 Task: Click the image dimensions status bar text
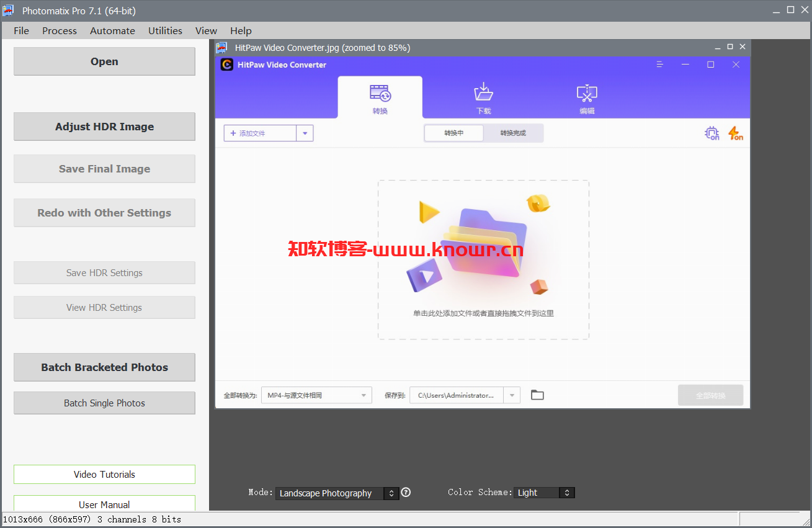pyautogui.click(x=92, y=519)
